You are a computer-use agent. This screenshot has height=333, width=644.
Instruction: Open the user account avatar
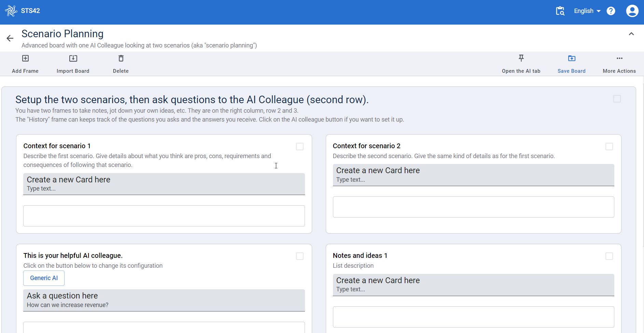[632, 11]
